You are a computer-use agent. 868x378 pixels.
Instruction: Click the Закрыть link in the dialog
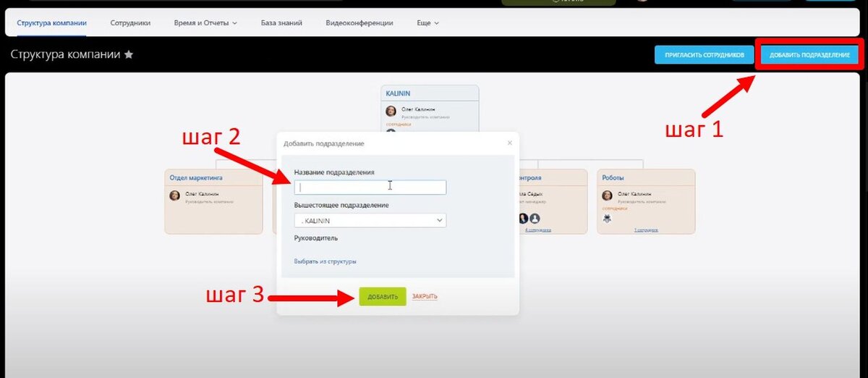point(425,297)
